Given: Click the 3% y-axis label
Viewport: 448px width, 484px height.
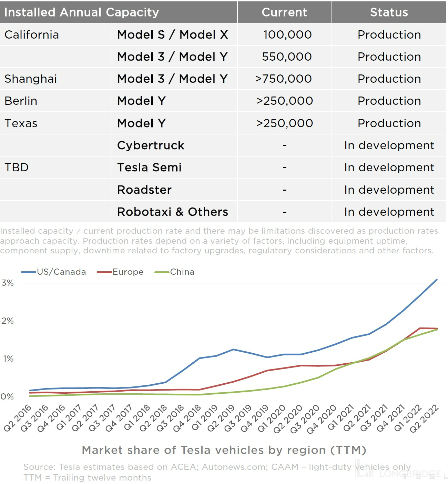Looking at the screenshot, I should click(7, 283).
